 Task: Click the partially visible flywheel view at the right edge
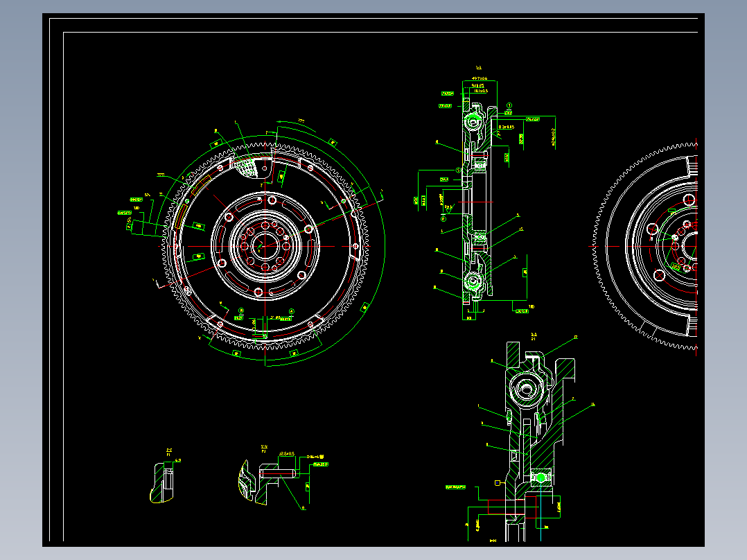pyautogui.click(x=646, y=246)
